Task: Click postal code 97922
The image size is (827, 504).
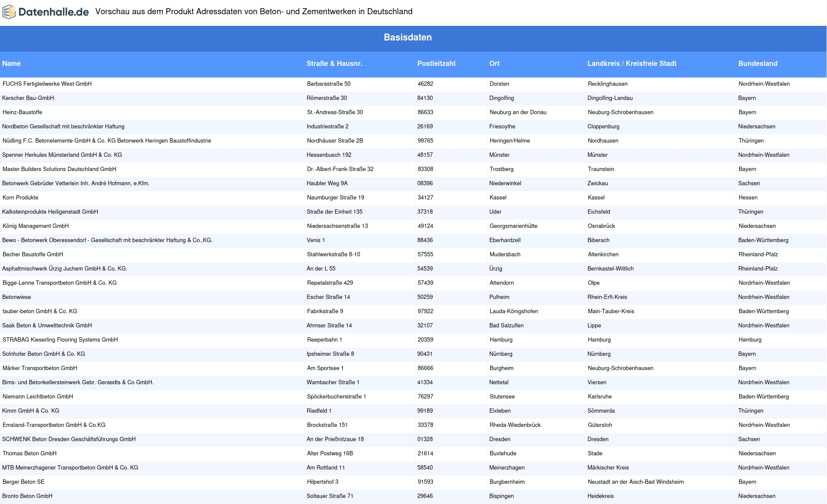Action: (426, 311)
